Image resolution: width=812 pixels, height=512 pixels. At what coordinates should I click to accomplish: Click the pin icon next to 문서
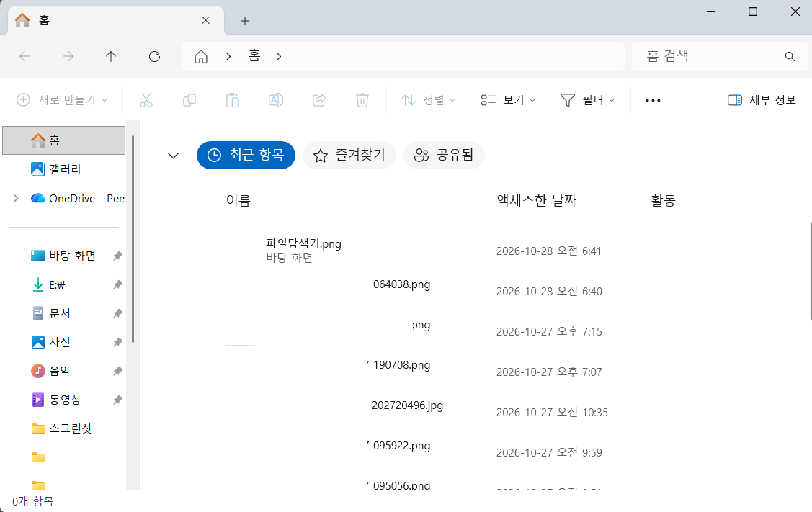[118, 314]
